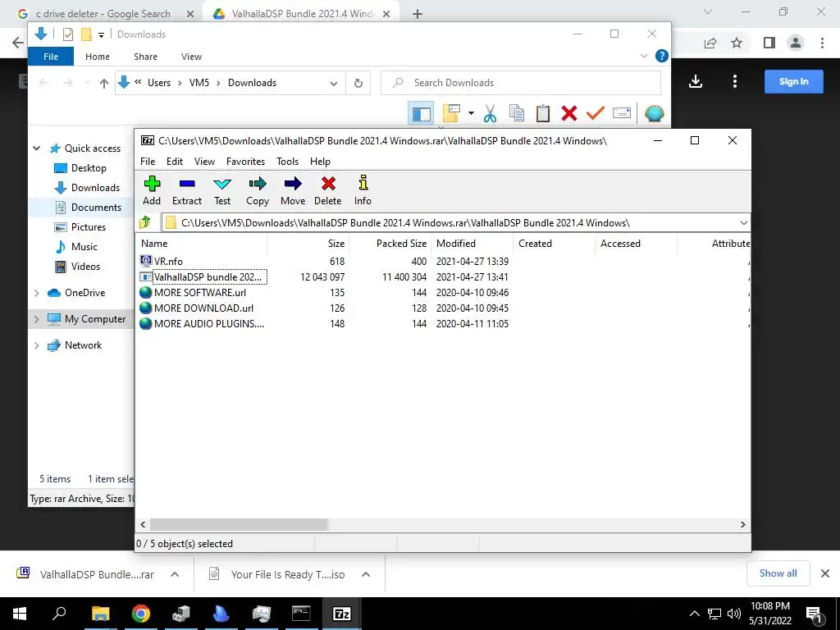Open the Explorer File tab
840x630 pixels.
coord(51,57)
